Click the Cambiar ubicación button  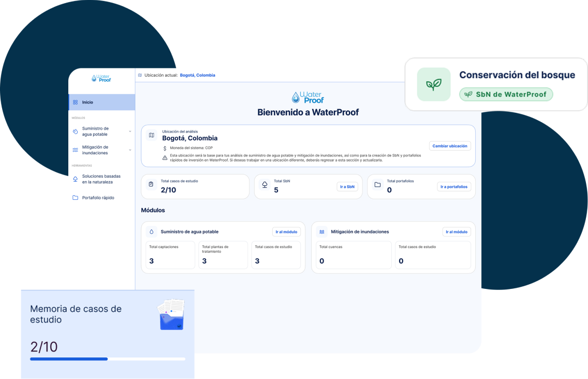pyautogui.click(x=450, y=146)
